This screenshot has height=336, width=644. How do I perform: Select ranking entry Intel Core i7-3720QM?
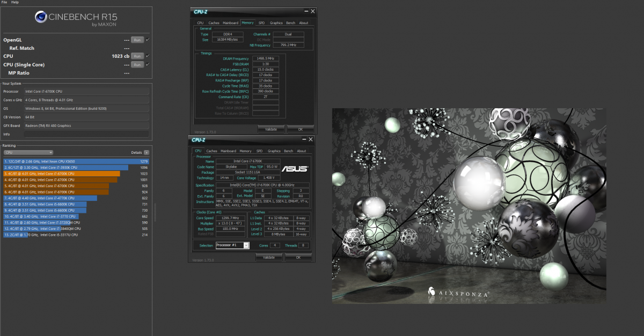(x=76, y=222)
